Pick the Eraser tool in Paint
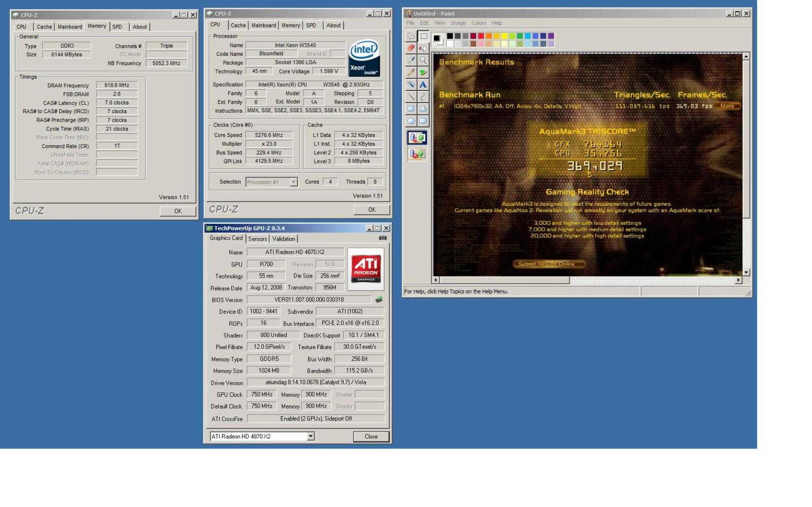This screenshot has width=812, height=507. (411, 48)
